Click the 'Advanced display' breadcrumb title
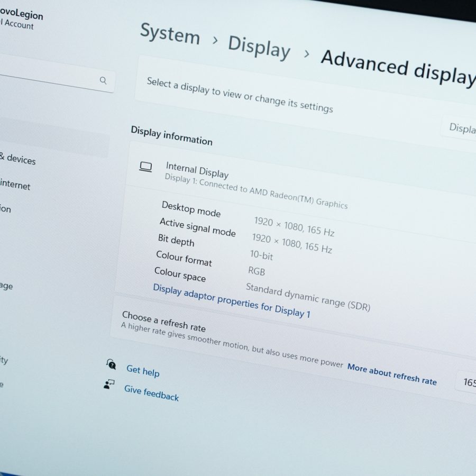The image size is (476, 476). (x=398, y=69)
